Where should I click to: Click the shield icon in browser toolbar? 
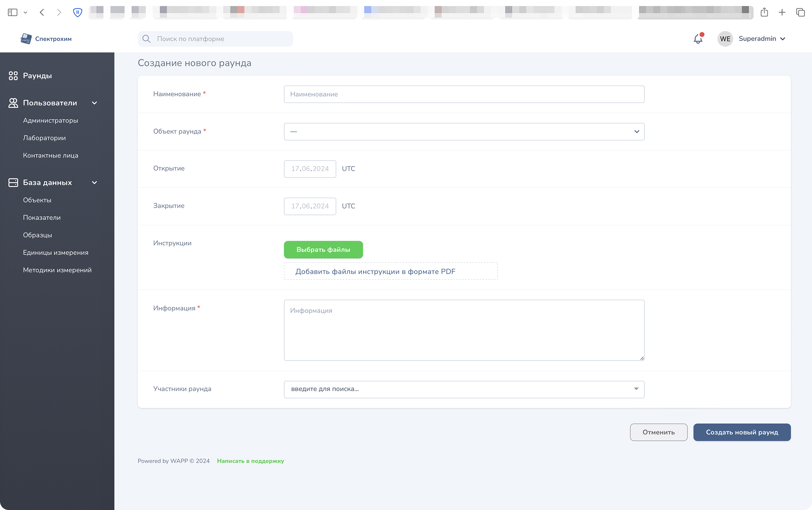(77, 12)
